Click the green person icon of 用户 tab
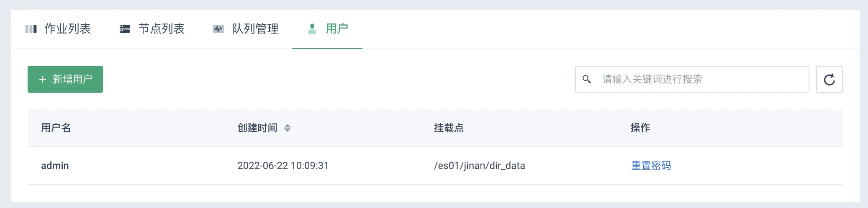The height and width of the screenshot is (208, 868). pyautogui.click(x=312, y=29)
